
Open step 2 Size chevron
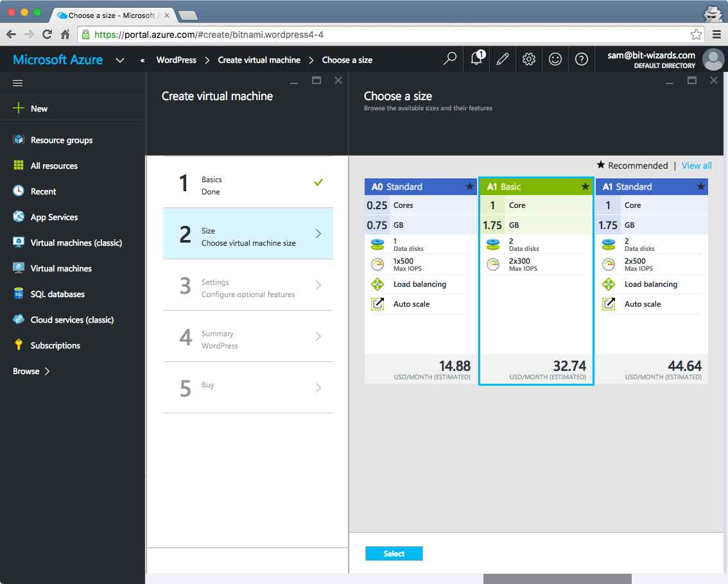coord(318,233)
